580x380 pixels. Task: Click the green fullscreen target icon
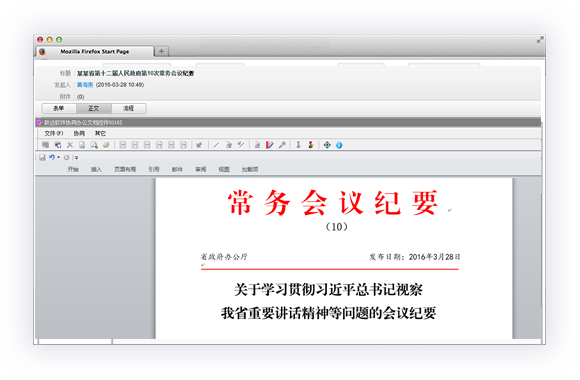pyautogui.click(x=327, y=145)
